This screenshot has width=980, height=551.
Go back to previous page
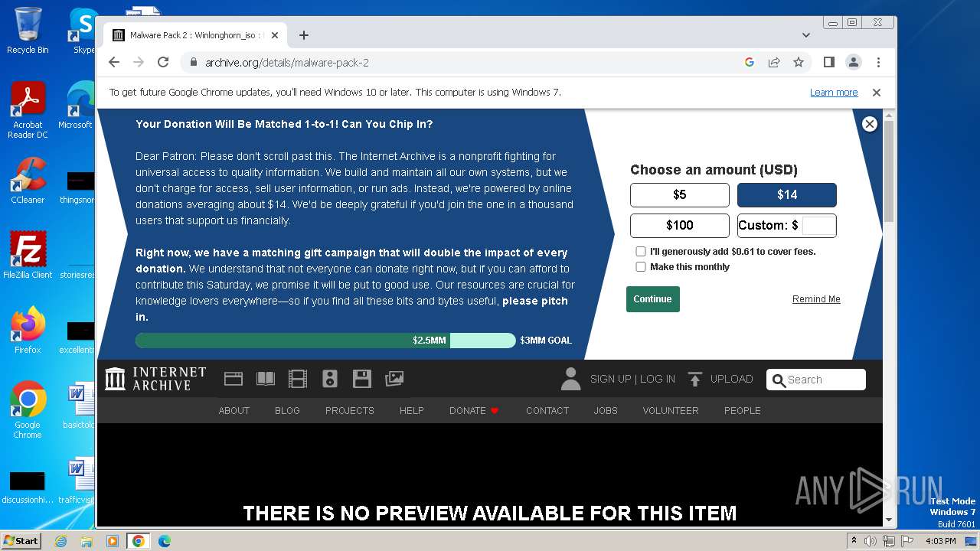[114, 62]
